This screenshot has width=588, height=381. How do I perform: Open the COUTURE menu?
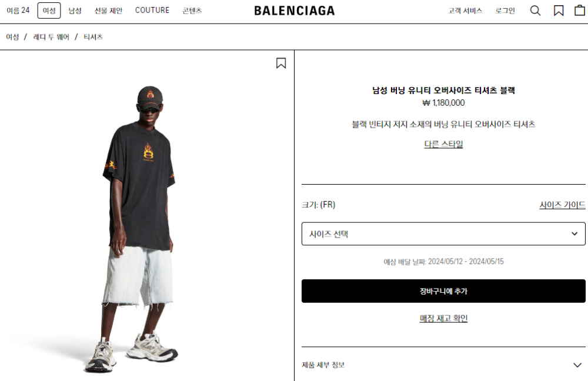point(152,10)
